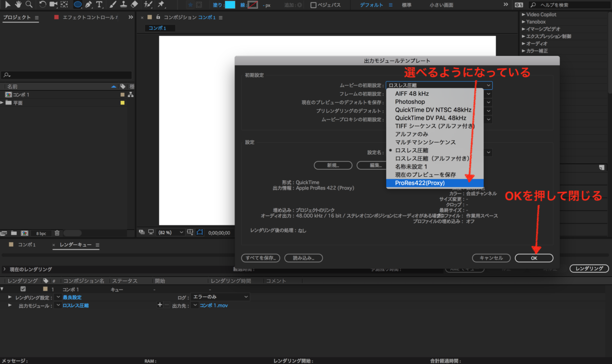Choose AIFF 48 kHz from the list
Viewport: 612px width, 364px height.
pyautogui.click(x=435, y=93)
